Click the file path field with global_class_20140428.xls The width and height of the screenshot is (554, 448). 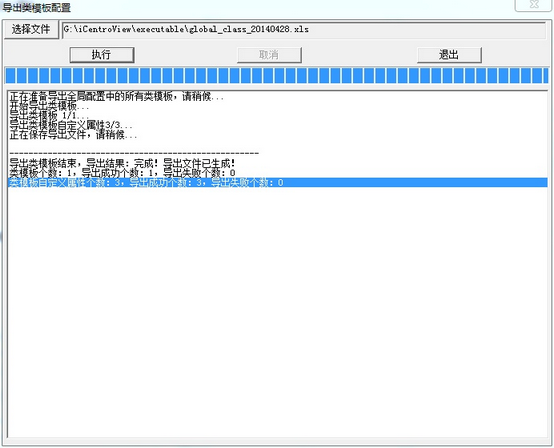point(304,30)
